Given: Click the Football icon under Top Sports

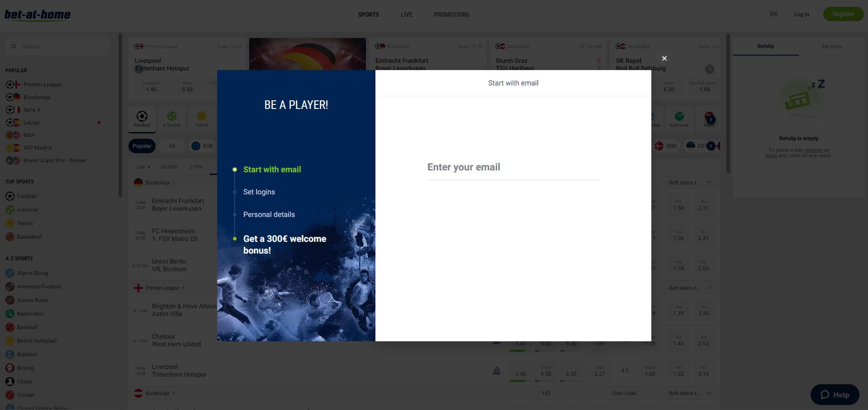Looking at the screenshot, I should point(10,196).
